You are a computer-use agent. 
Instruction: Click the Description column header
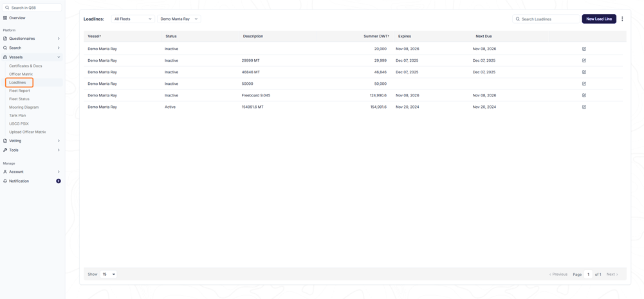click(253, 36)
